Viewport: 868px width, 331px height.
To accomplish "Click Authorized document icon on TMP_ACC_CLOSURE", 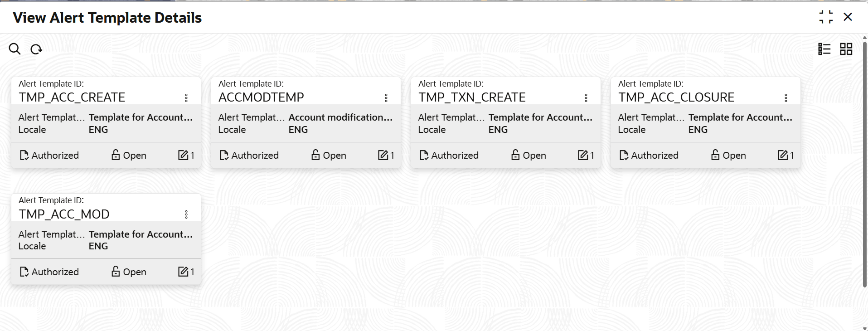I will tap(624, 156).
